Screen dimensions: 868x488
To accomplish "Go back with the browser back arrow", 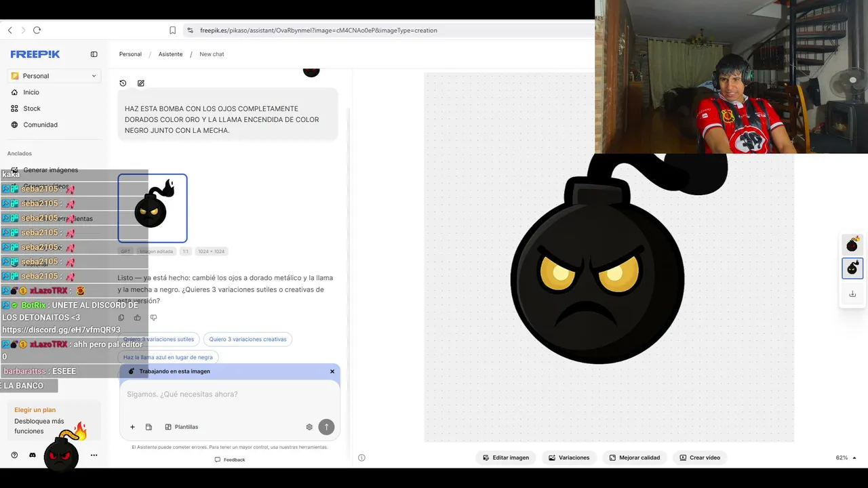I will coord(10,30).
